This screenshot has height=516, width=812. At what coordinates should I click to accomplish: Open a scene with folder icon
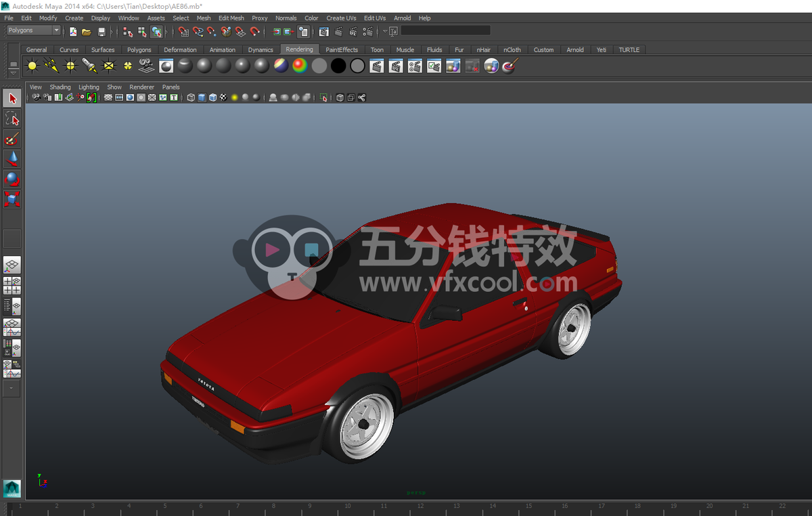87,31
